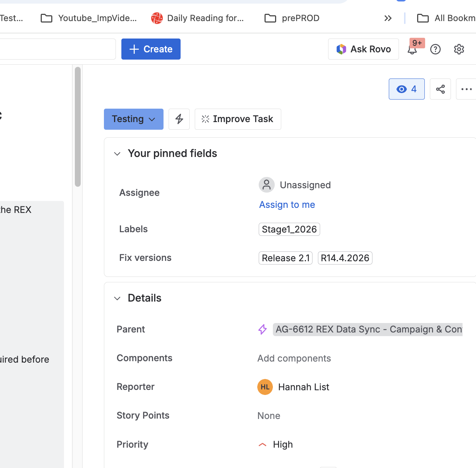Collapse the Details section
476x468 pixels.
point(117,298)
